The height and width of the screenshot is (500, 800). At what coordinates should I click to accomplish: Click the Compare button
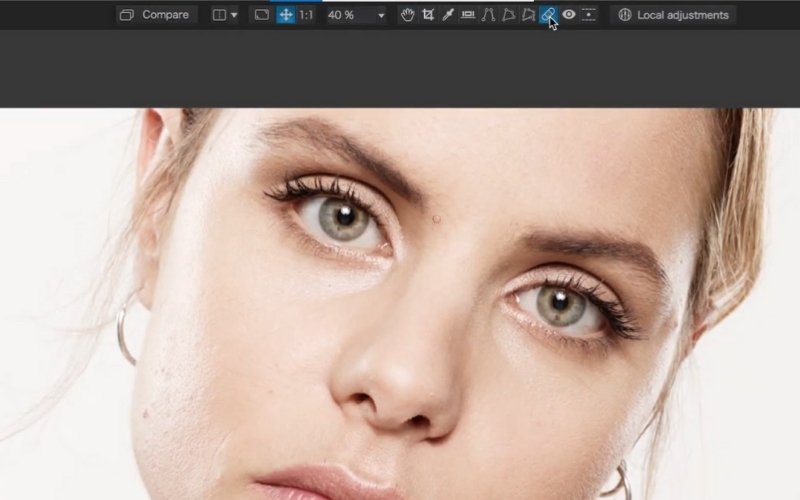(155, 15)
